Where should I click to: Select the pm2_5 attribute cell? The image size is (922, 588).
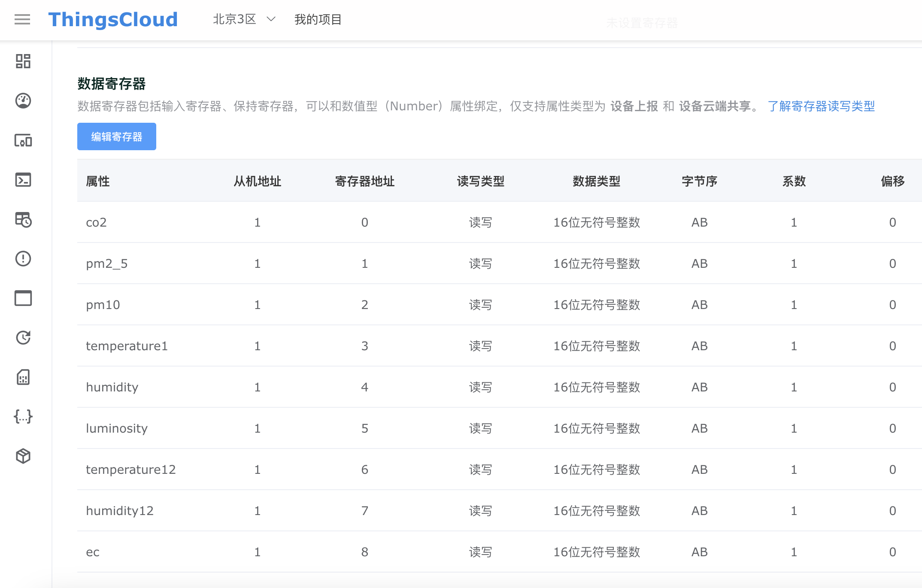point(107,264)
